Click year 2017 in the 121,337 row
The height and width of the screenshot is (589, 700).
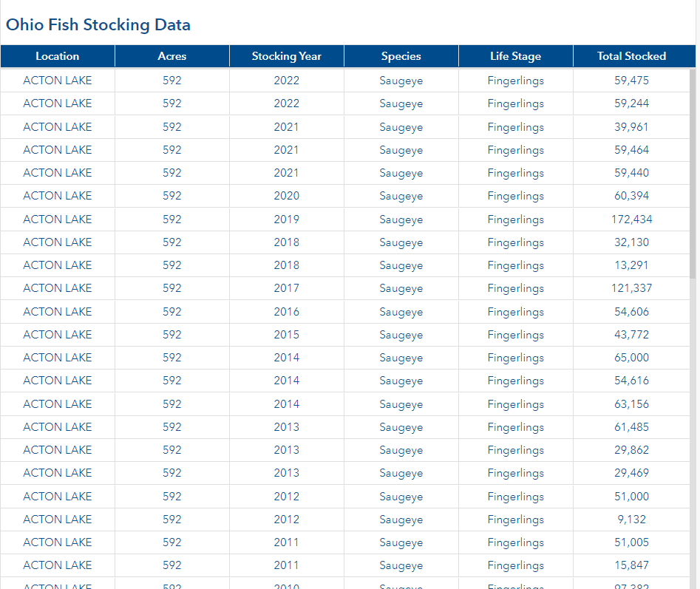tap(287, 288)
